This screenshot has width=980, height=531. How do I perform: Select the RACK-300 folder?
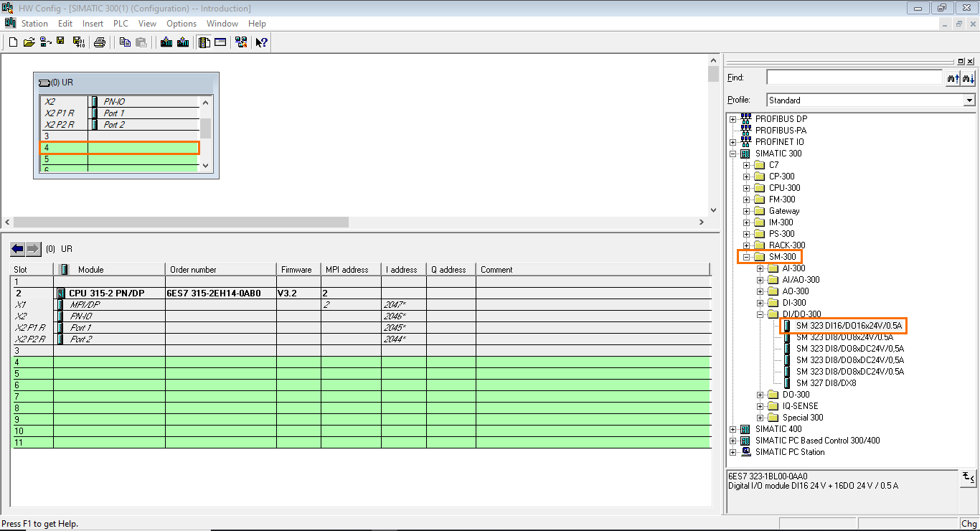pos(787,245)
